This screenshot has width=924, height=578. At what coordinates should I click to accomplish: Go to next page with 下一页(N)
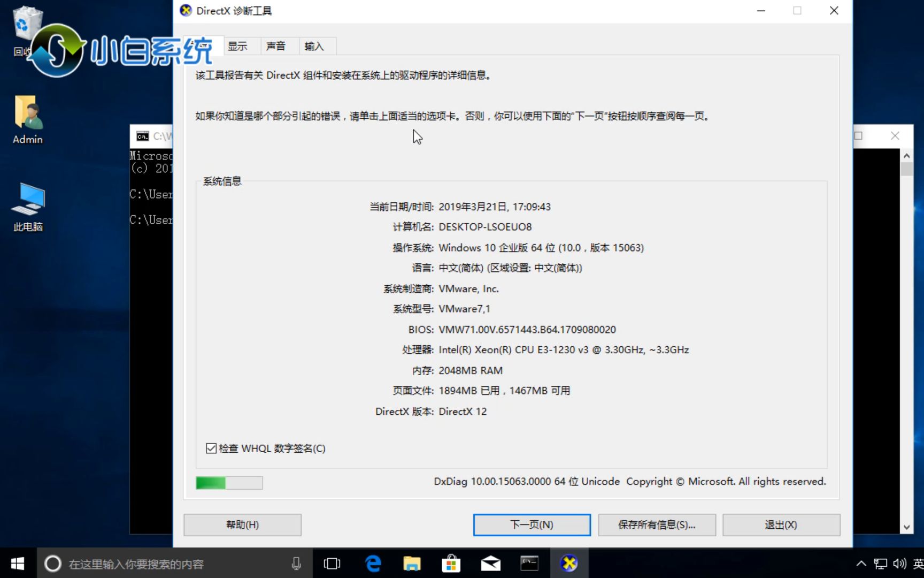point(532,525)
